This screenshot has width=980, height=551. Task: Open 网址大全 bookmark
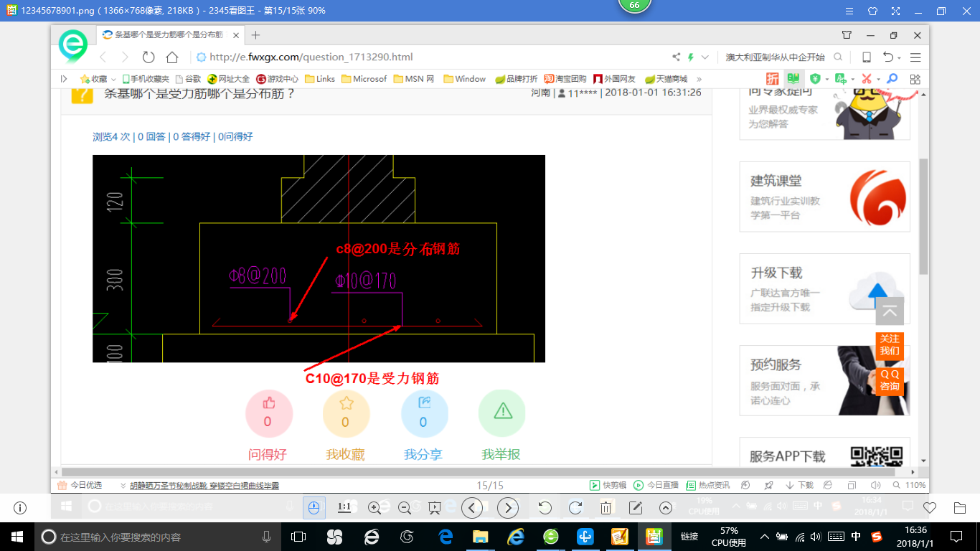coord(228,79)
